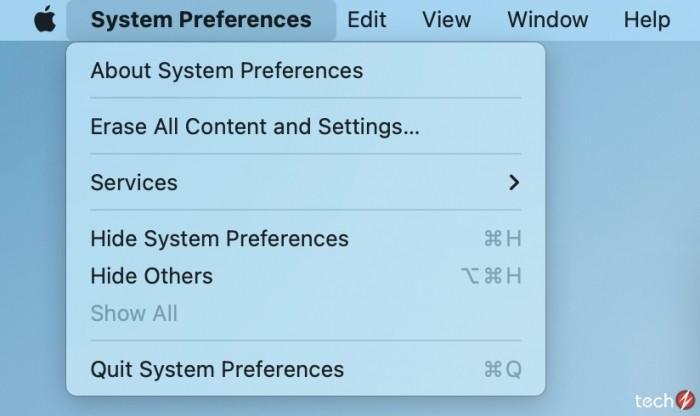
Task: Choose Hide Others
Action: 151,276
